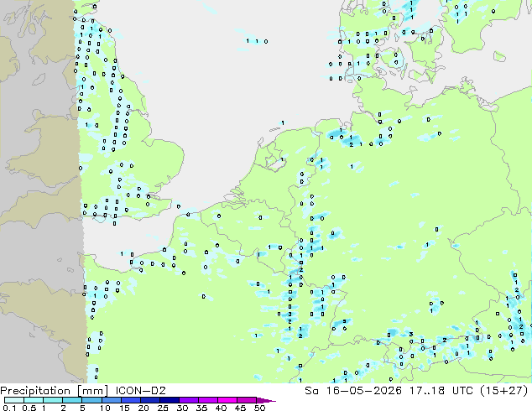Click the 35–40 mm legend swatch
Viewport: 532px width, 411px height.
coord(207,400)
